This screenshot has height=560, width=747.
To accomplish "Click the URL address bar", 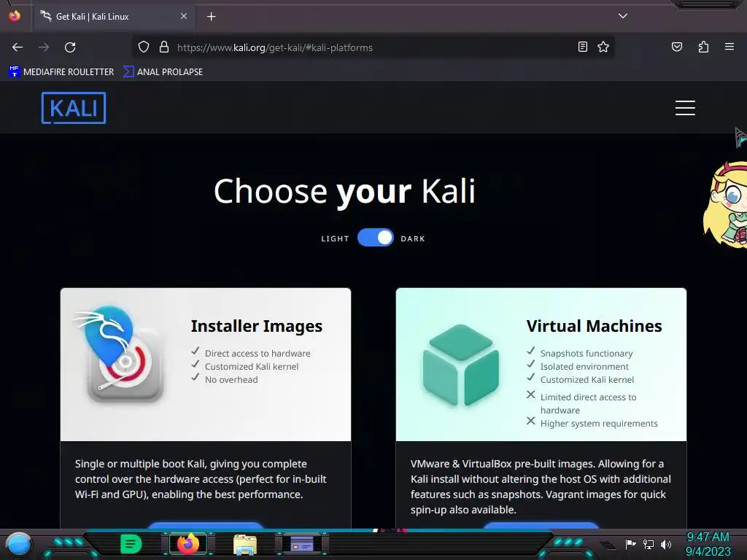I will coord(371,47).
